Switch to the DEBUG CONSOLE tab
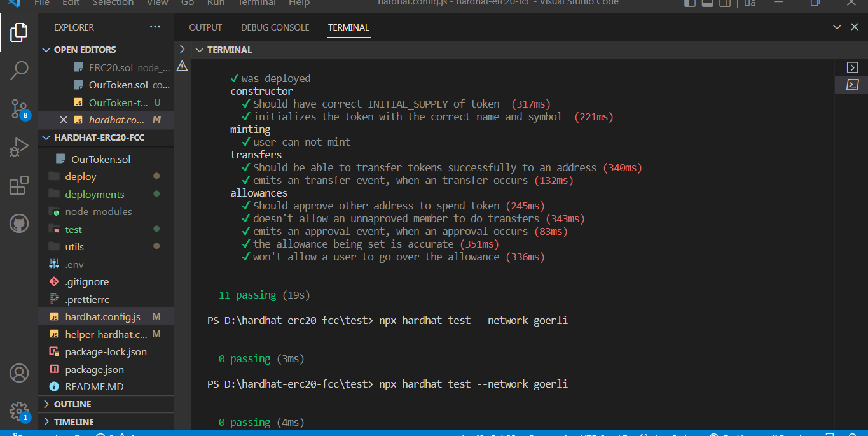 pos(275,27)
